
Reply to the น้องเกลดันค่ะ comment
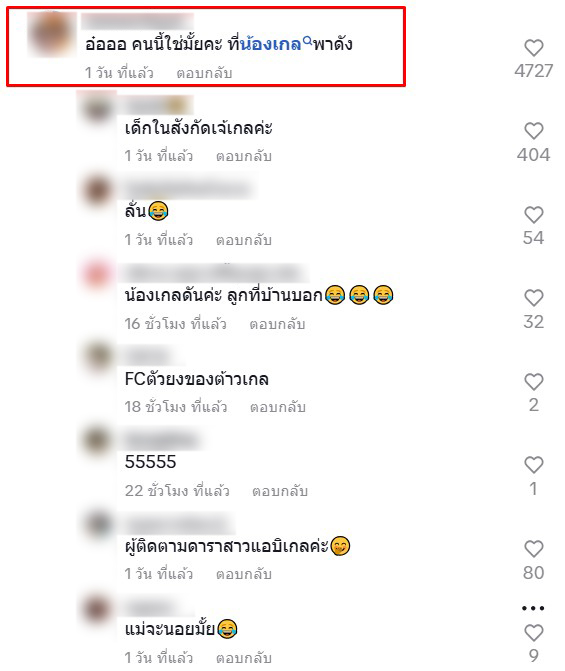(277, 324)
